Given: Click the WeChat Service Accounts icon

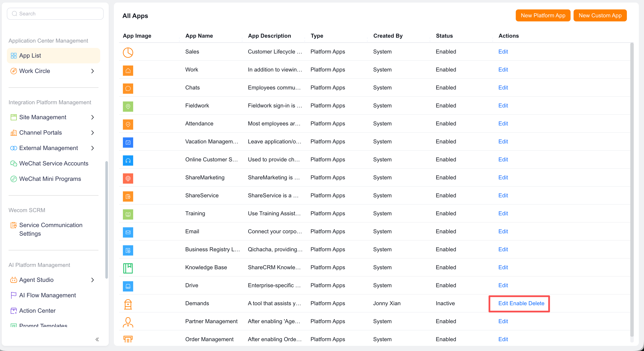Looking at the screenshot, I should pos(13,164).
